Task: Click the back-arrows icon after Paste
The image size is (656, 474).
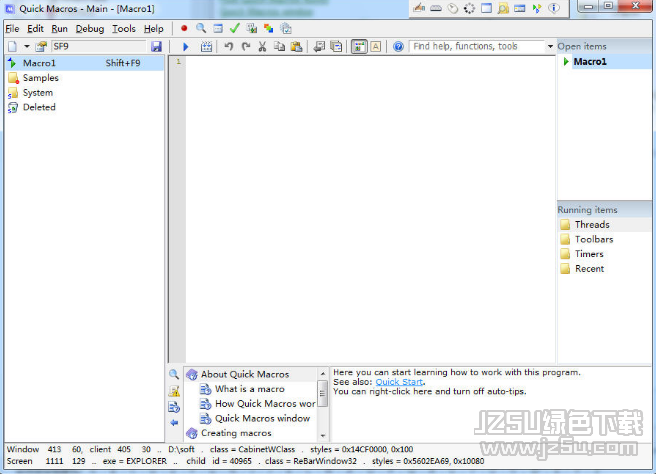Action: 319,46
